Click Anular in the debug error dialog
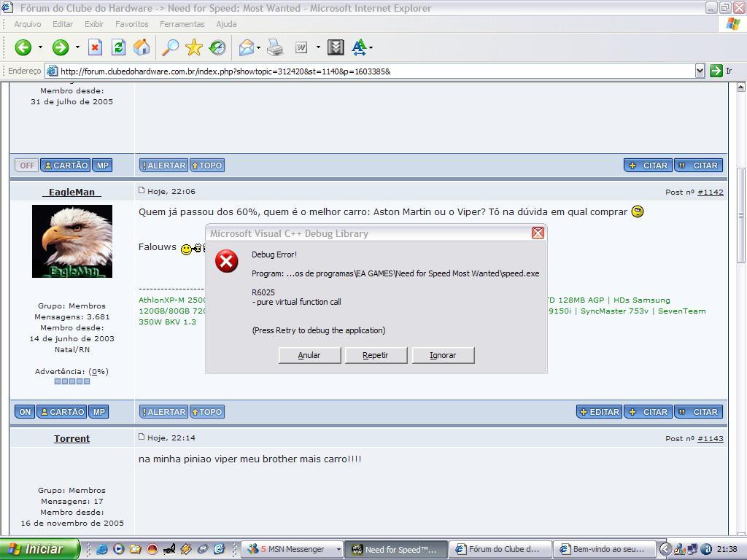The image size is (747, 560). (x=309, y=355)
